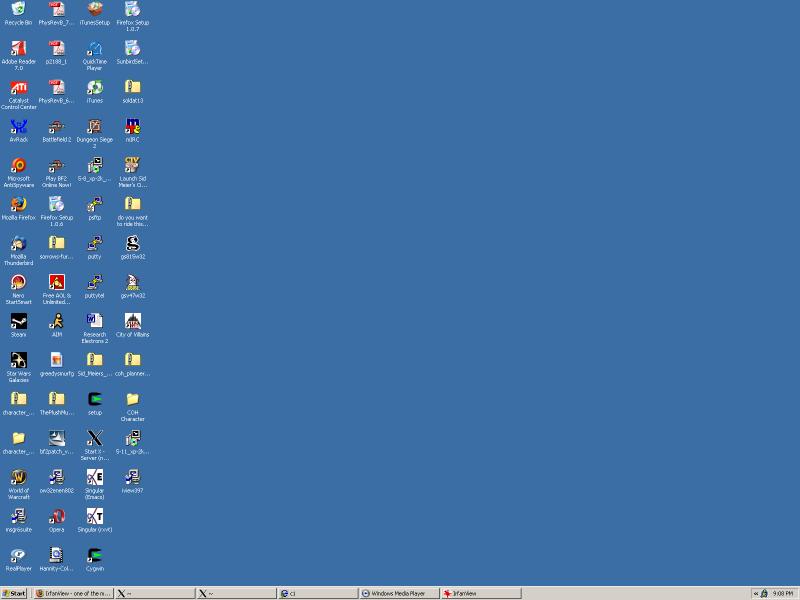The height and width of the screenshot is (600, 800).
Task: Select the Adobe Reader 7.0 icon
Action: click(18, 49)
